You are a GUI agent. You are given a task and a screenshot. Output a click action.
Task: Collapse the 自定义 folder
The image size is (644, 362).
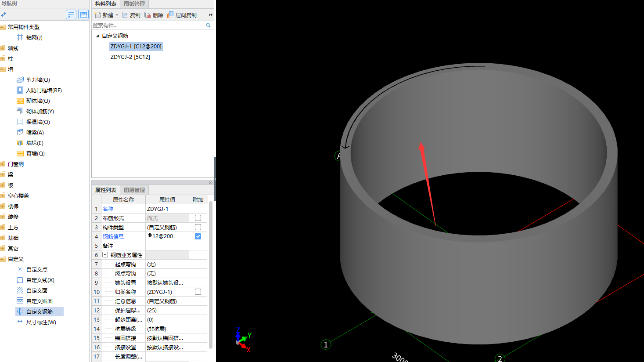coord(3,259)
